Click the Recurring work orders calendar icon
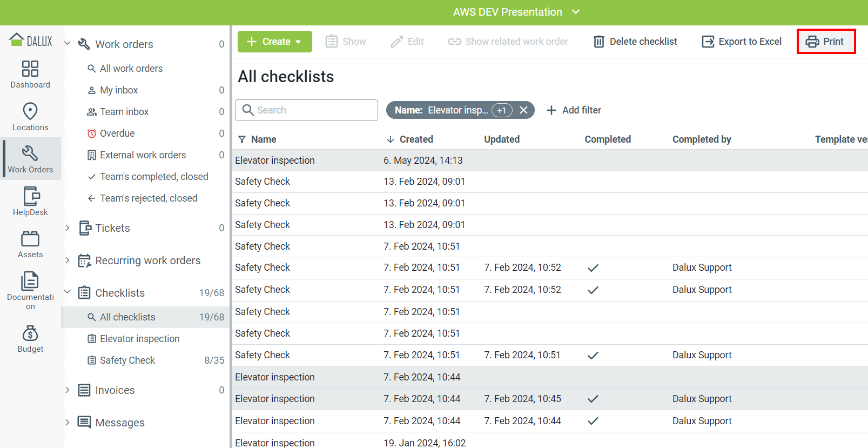 [84, 260]
